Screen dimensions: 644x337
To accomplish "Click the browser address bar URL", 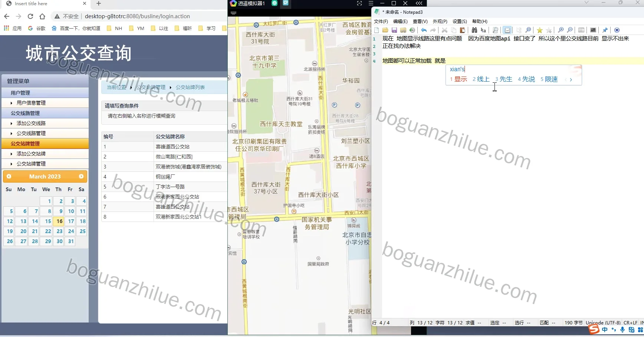I will [x=137, y=16].
